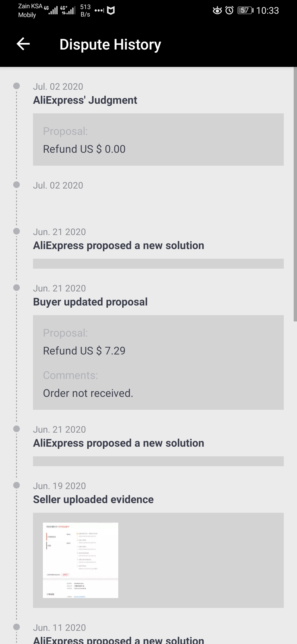Screen dimensions: 297x644
Task: Open the AliExpress' Judgment entry title
Action: click(85, 100)
